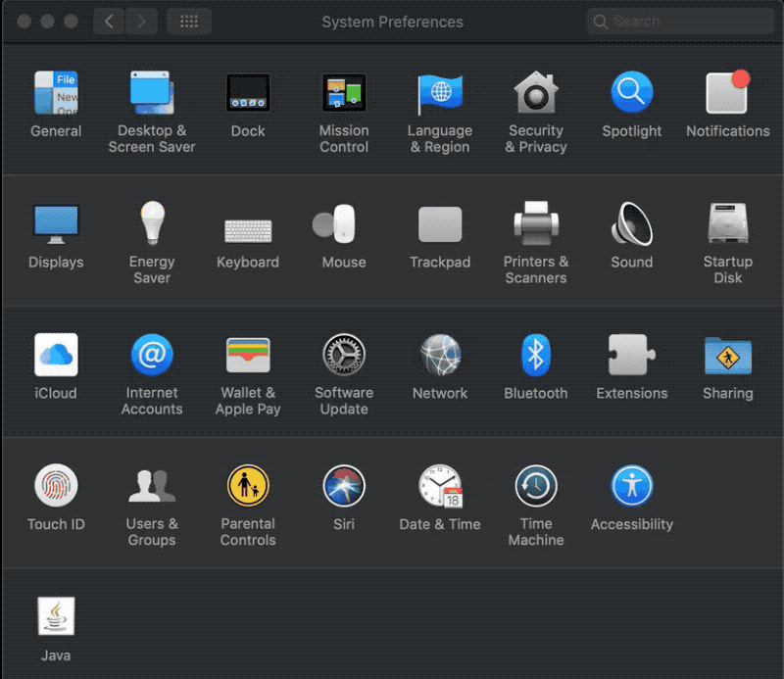Screen dimensions: 784x679
Task: Open Trackpad preferences
Action: click(x=440, y=223)
